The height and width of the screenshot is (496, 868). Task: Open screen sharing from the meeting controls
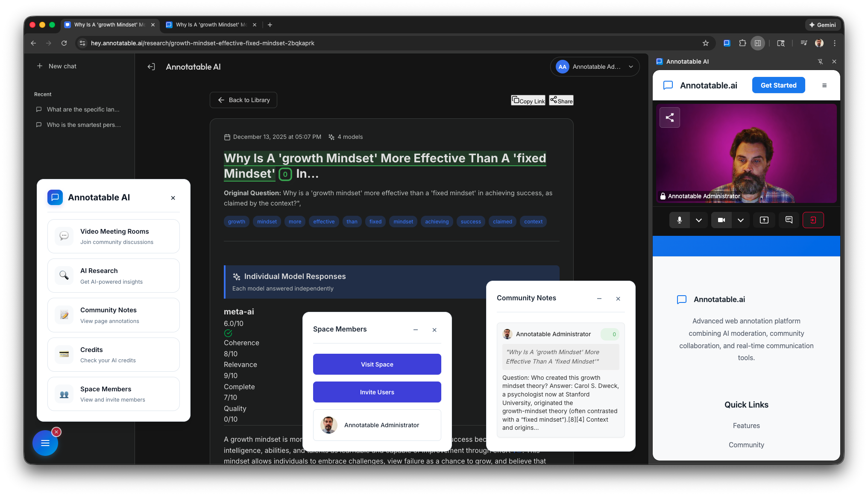pyautogui.click(x=764, y=220)
